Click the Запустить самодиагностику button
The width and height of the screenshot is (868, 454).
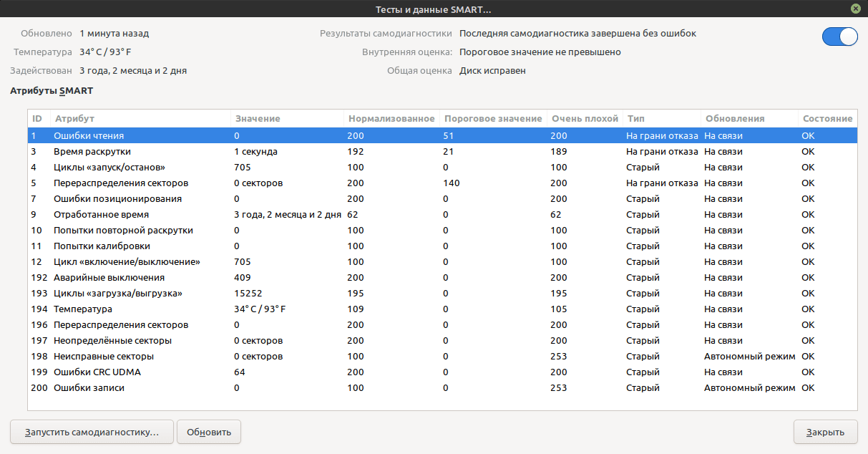pos(92,432)
